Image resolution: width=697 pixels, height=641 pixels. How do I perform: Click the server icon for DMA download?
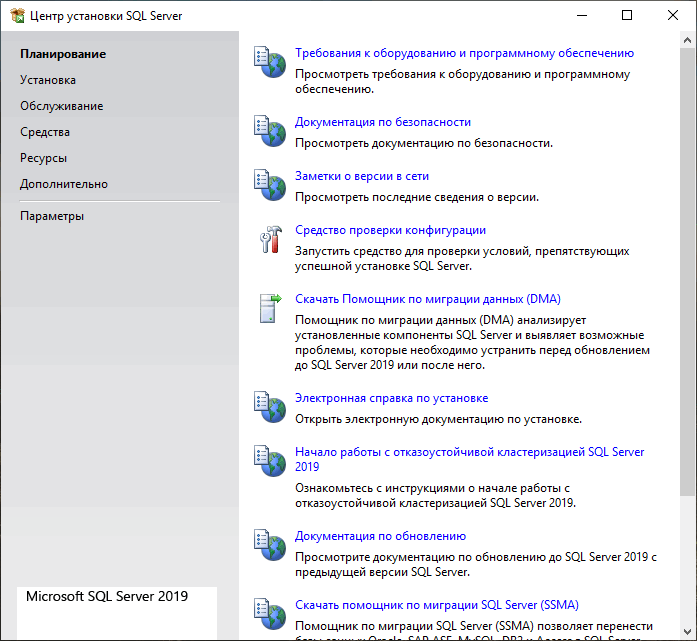tap(269, 308)
